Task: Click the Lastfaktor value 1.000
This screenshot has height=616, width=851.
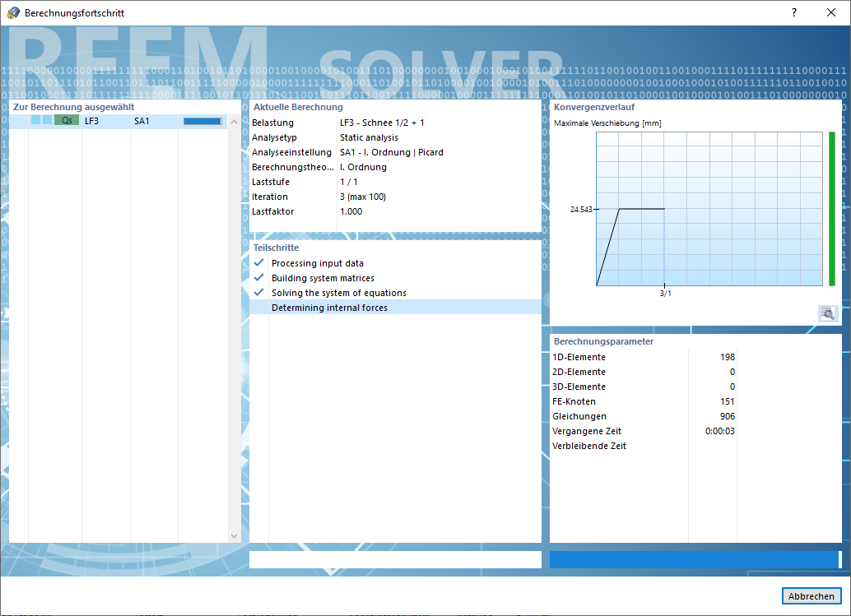Action: 351,211
